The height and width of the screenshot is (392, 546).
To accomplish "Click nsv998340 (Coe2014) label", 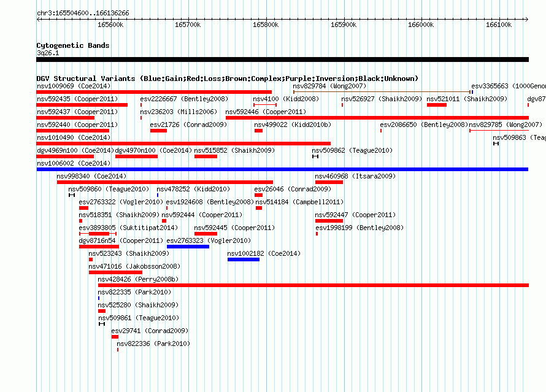I will [x=91, y=176].
